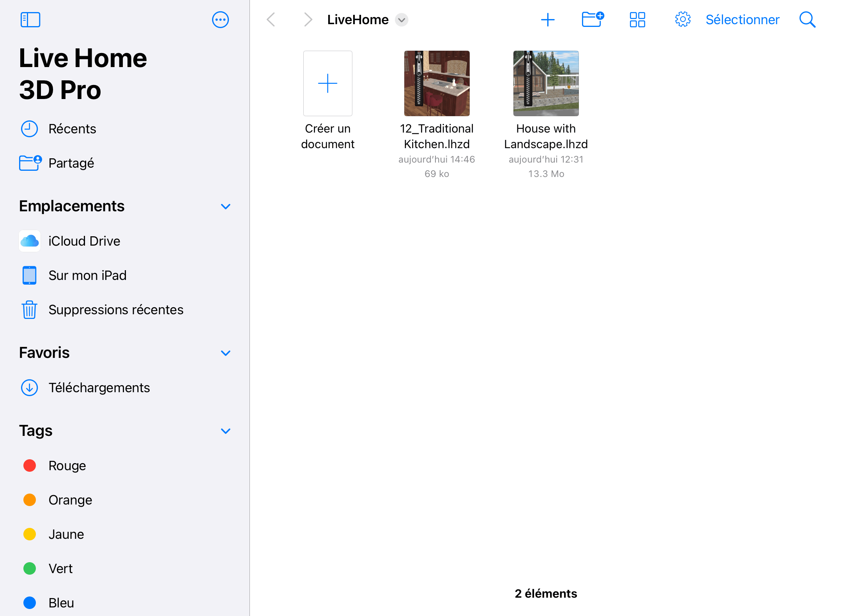The width and height of the screenshot is (842, 616).
Task: Click the orange tag color dot
Action: pos(30,500)
